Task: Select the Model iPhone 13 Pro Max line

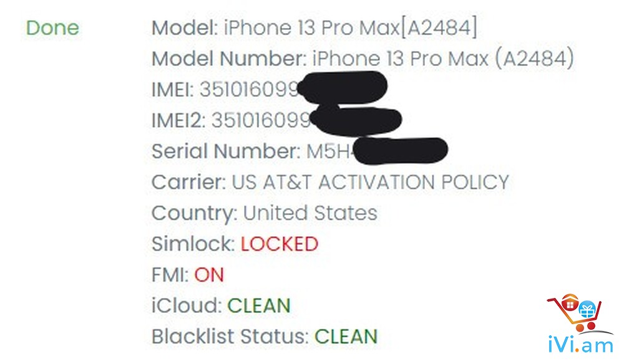Action: pyautogui.click(x=314, y=28)
